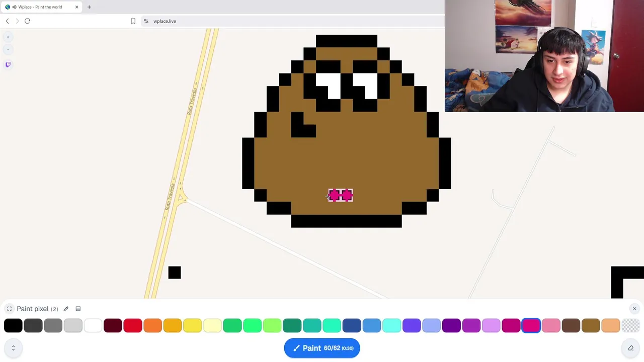Select the transparent checkered swatch
Image resolution: width=644 pixels, height=362 pixels.
click(630, 326)
